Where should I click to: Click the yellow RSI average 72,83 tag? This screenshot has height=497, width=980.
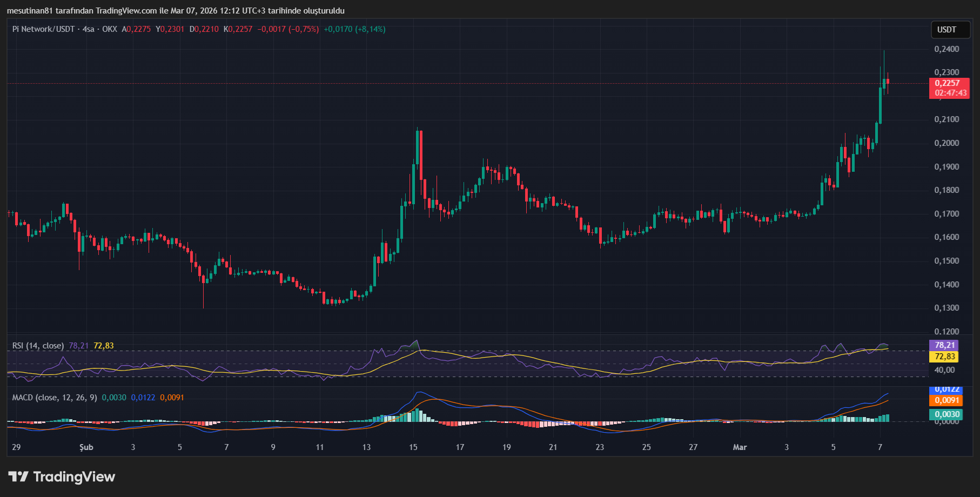pyautogui.click(x=945, y=357)
